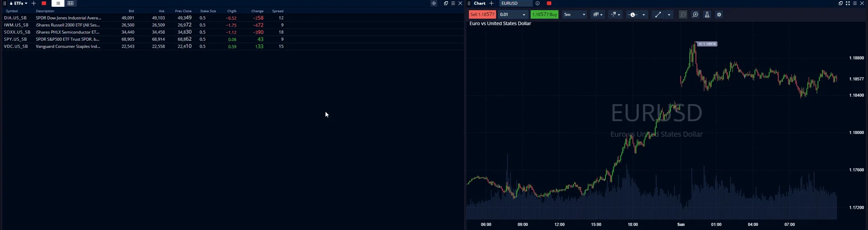The height and width of the screenshot is (230, 868).
Task: Select the trend line drawing tool
Action: (x=658, y=14)
